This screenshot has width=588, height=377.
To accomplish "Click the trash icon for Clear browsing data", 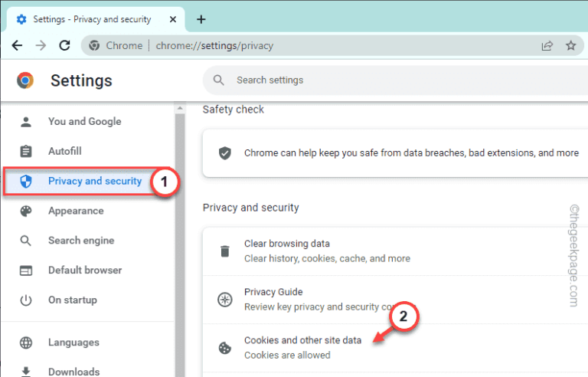I will [x=224, y=251].
